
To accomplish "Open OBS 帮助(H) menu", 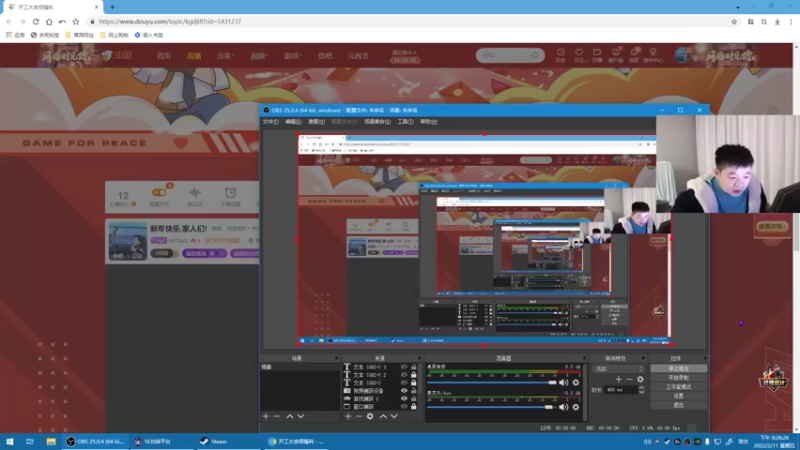I will click(x=429, y=122).
